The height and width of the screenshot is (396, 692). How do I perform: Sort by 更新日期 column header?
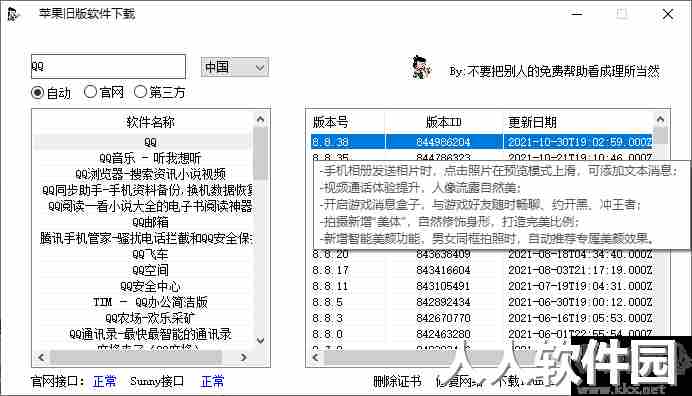coord(532,122)
